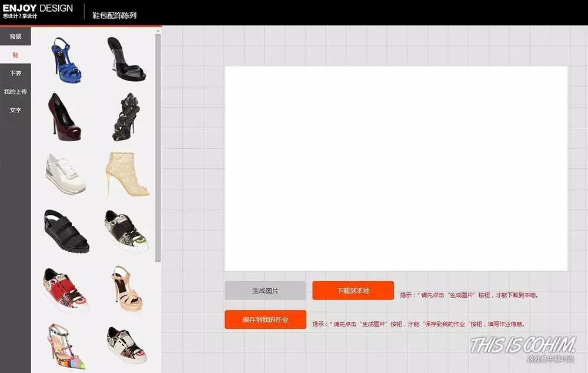Open the 下装 bottoms tab

click(x=15, y=74)
